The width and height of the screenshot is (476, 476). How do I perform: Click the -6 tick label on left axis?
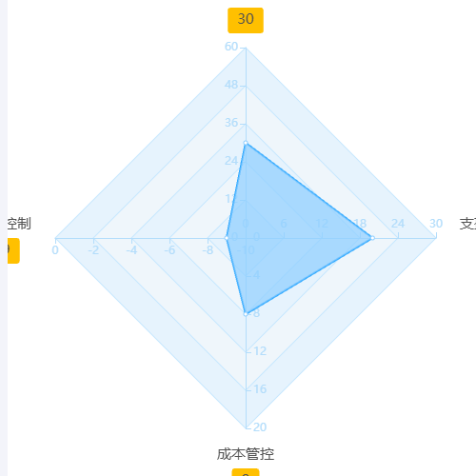click(x=169, y=250)
